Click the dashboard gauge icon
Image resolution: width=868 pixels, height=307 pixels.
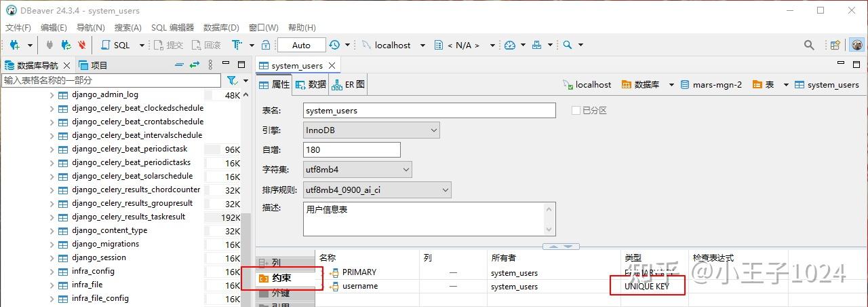[510, 45]
